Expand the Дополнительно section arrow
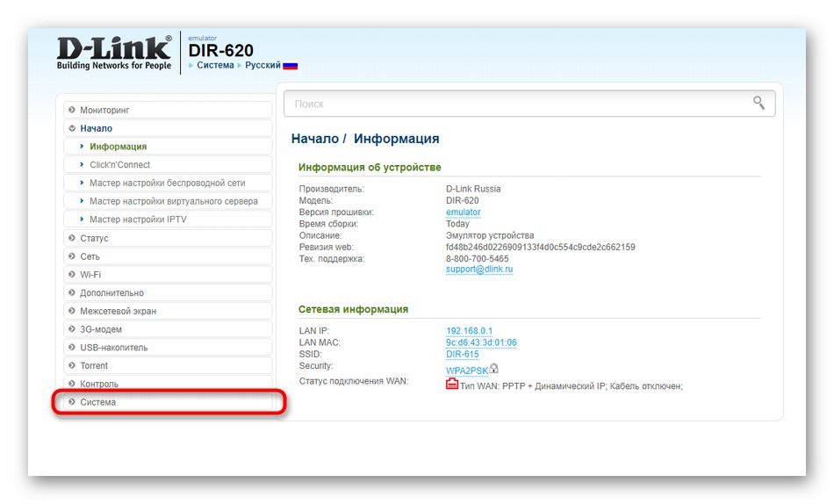This screenshot has height=504, width=834. tap(72, 292)
